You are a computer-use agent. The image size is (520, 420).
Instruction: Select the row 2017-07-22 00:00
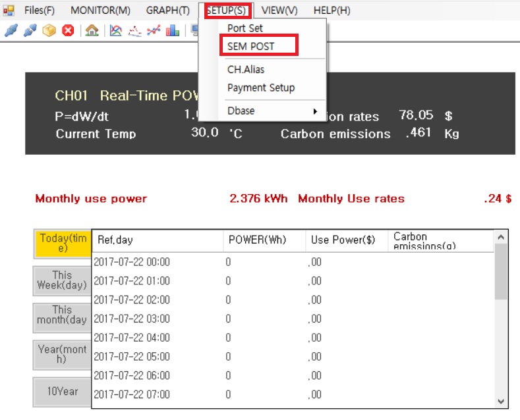293,262
